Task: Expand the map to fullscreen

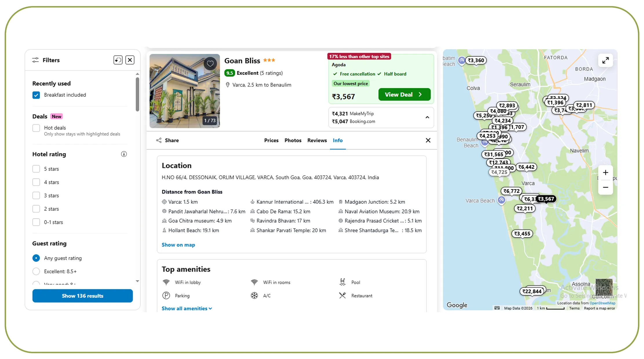Action: (x=605, y=61)
